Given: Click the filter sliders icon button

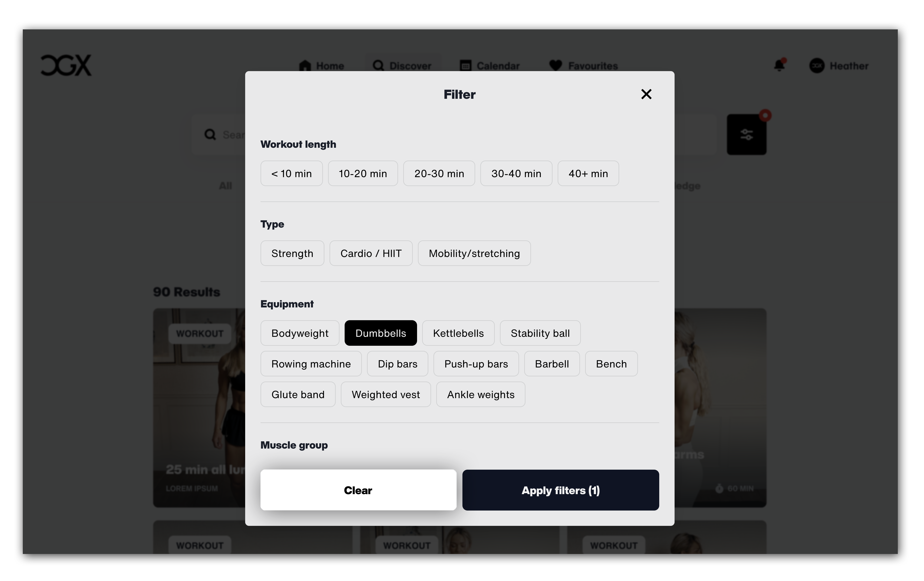Looking at the screenshot, I should coord(746,135).
